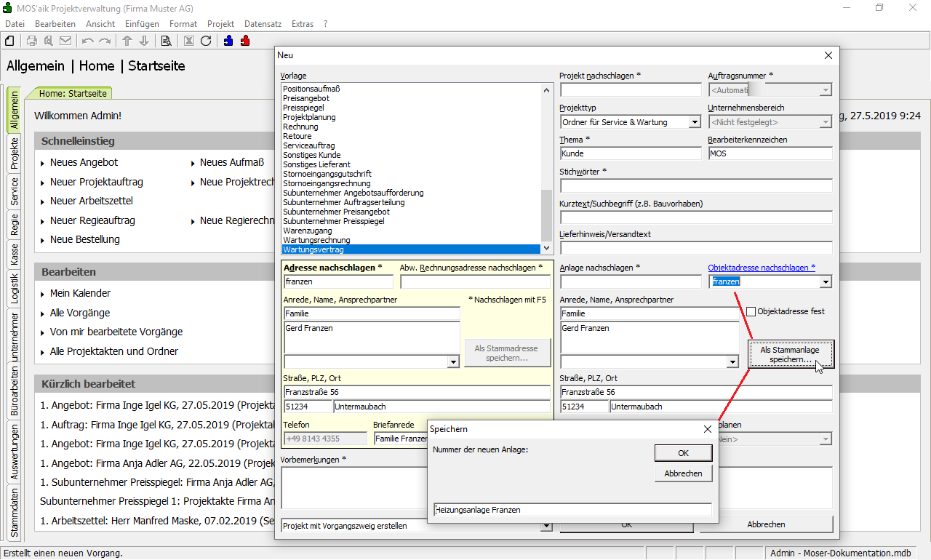Click the print icon in toolbar
This screenshot has height=560, width=931.
[x=32, y=41]
